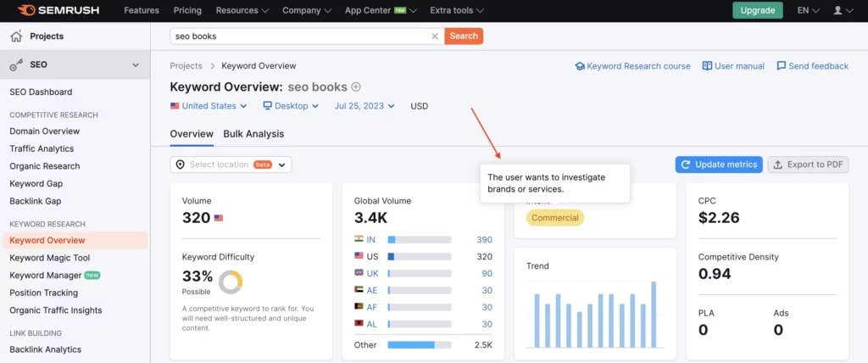Collapse the SEO sidebar section
The width and height of the screenshot is (868, 363).
click(136, 64)
